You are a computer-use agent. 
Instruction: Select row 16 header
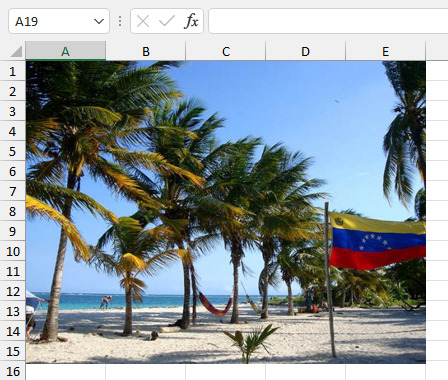click(13, 371)
